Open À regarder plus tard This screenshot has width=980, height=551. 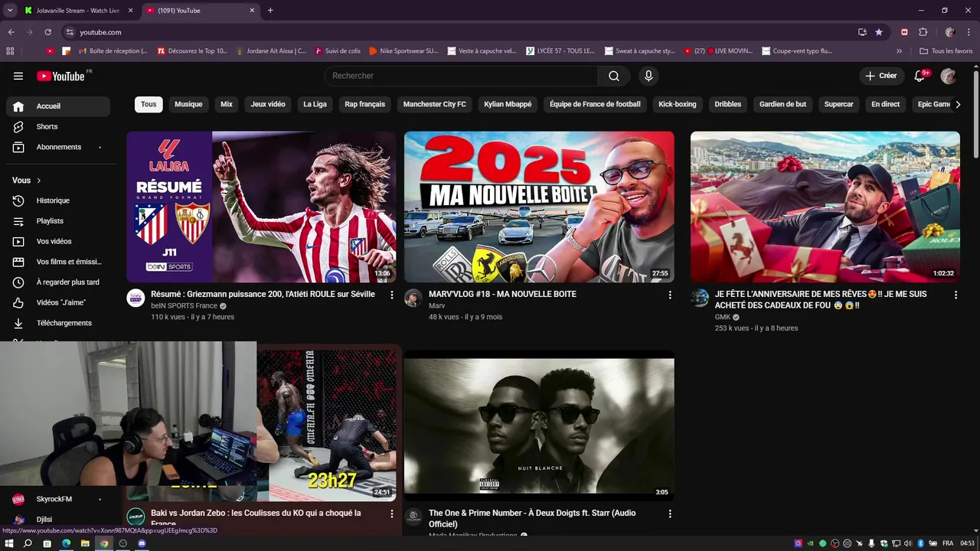point(58,282)
